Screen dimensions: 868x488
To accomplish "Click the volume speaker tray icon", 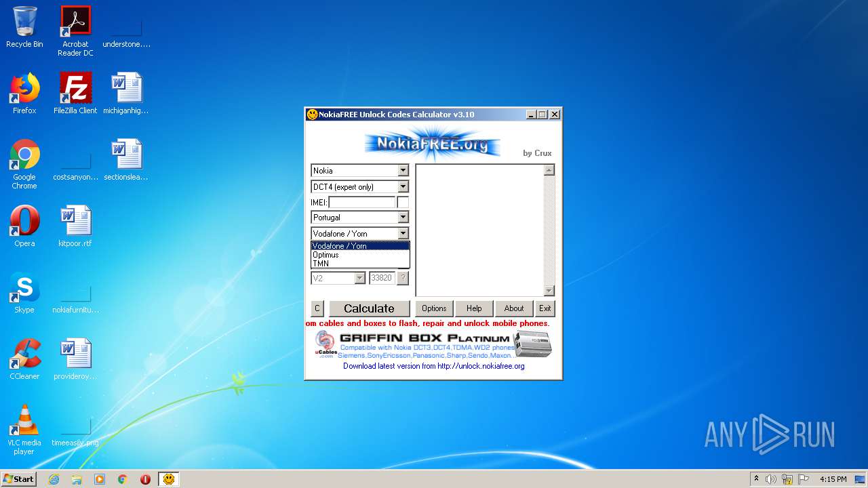I will point(771,479).
